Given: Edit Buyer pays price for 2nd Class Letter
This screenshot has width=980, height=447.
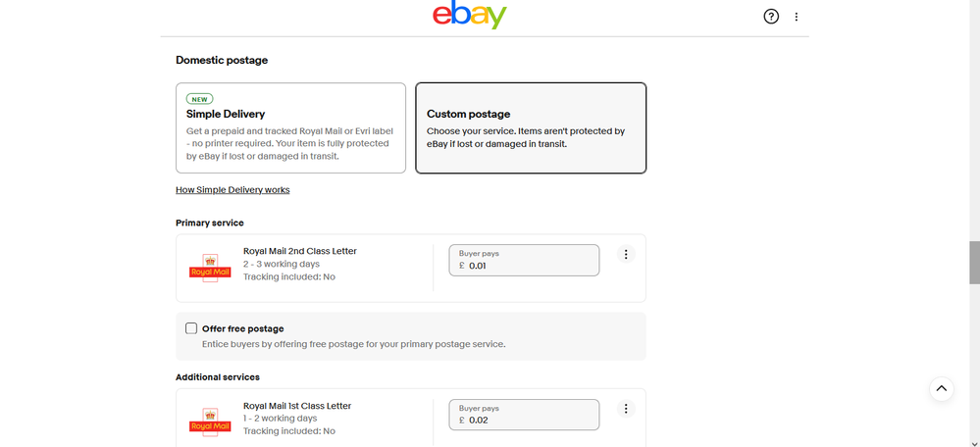Looking at the screenshot, I should (530, 266).
